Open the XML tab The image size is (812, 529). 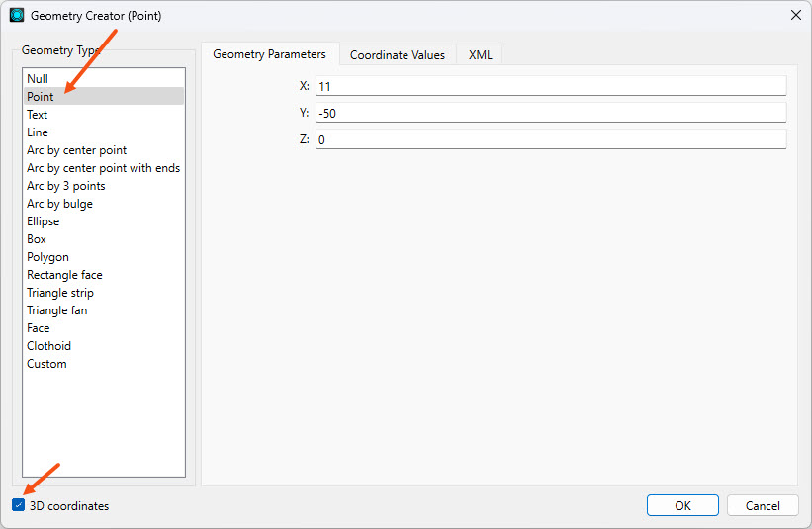(480, 54)
